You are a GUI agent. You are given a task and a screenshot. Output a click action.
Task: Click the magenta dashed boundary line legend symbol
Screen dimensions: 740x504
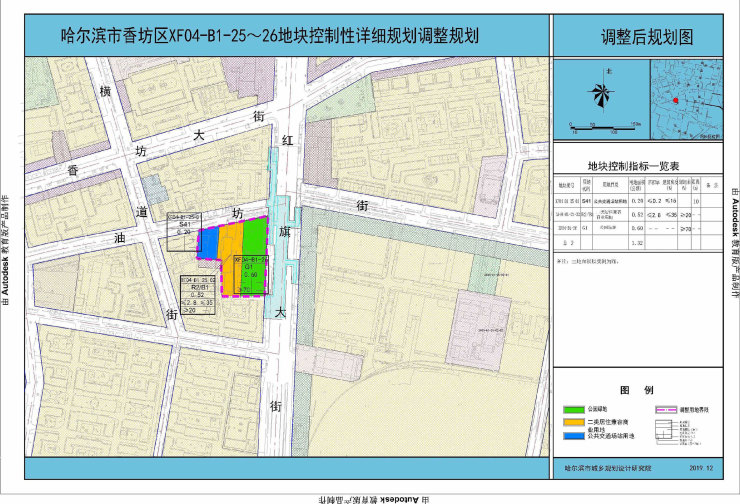tap(667, 409)
